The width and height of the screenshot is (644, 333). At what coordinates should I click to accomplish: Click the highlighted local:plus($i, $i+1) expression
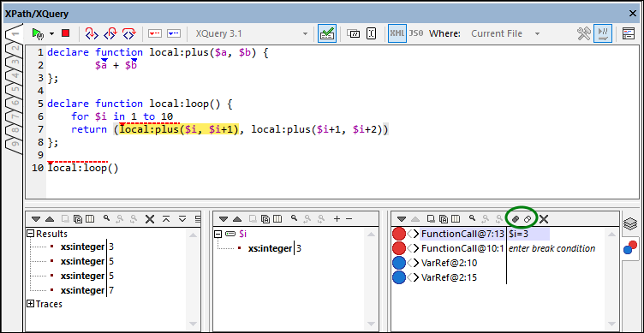pos(179,130)
